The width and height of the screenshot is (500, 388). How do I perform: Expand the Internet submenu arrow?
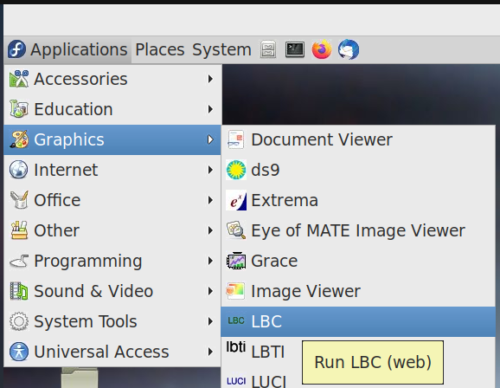tap(210, 170)
